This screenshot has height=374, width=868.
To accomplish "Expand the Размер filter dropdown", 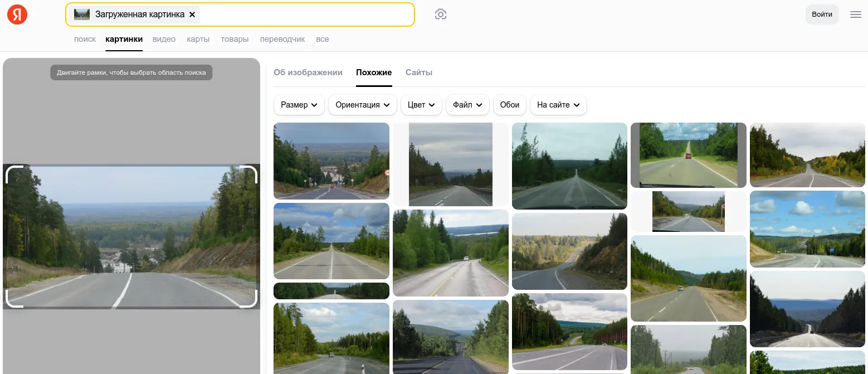I will (299, 105).
